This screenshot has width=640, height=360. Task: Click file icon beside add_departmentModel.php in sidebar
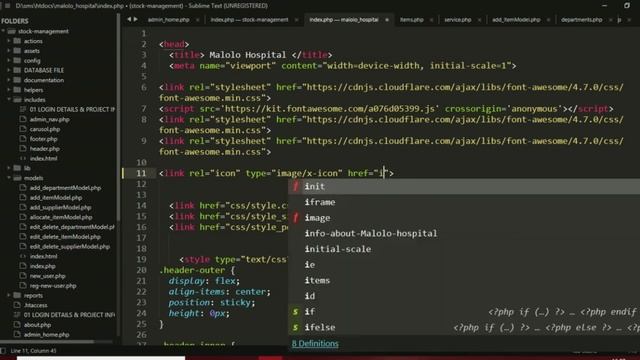point(23,188)
